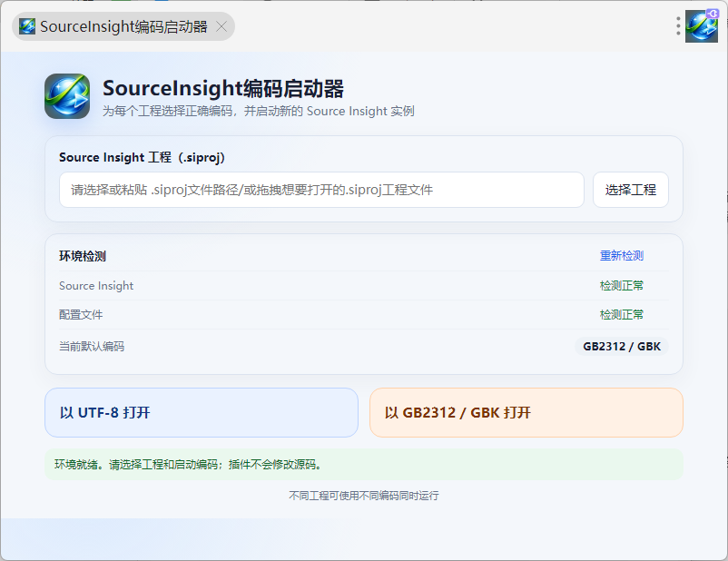Select the SourceInsight编码启动器 tab
The image size is (728, 561).
click(x=123, y=26)
